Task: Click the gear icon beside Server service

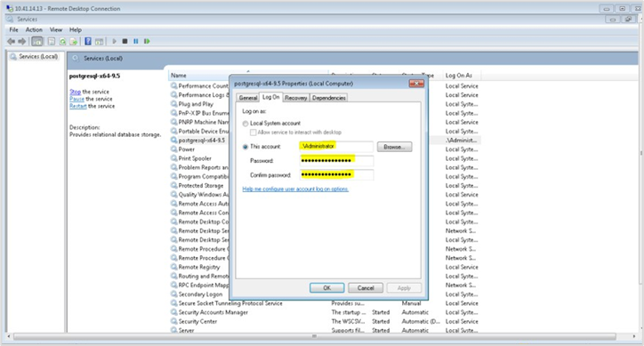Action: click(x=174, y=330)
